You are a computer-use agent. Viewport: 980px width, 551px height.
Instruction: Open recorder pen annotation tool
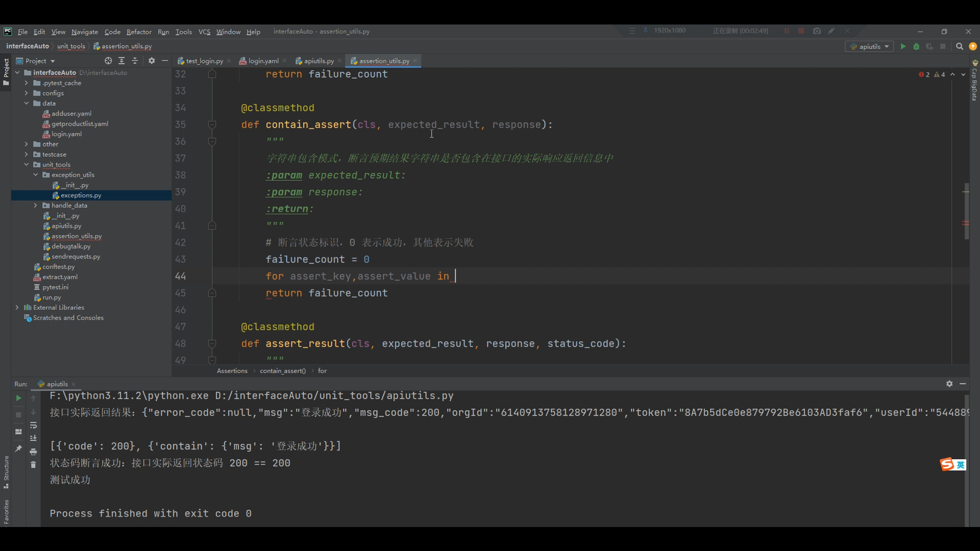coord(831,31)
